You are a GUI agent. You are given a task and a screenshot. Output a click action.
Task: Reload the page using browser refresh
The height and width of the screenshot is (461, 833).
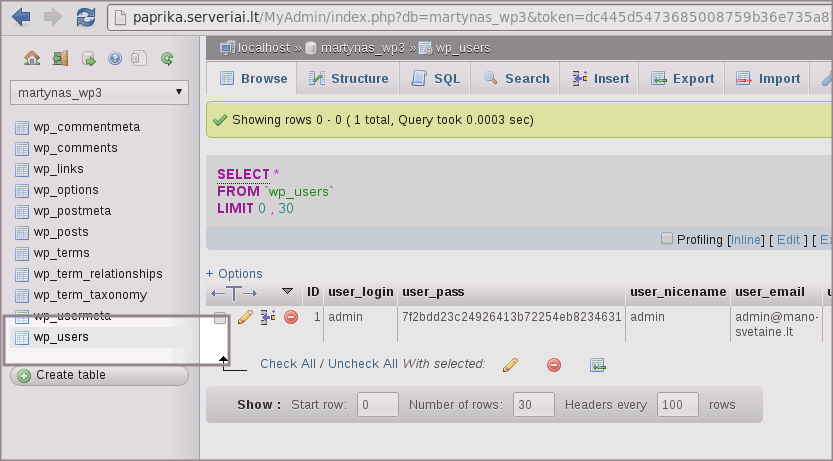coord(86,17)
